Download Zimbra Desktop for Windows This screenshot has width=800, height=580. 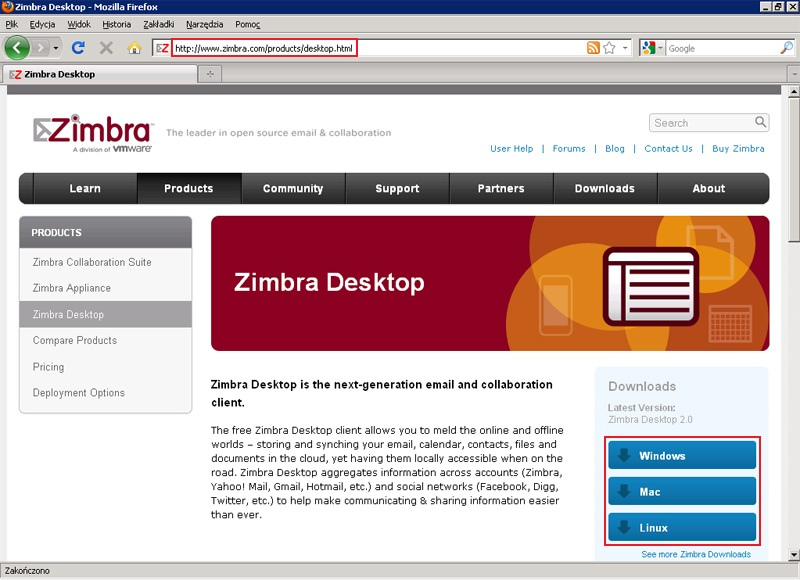point(682,455)
